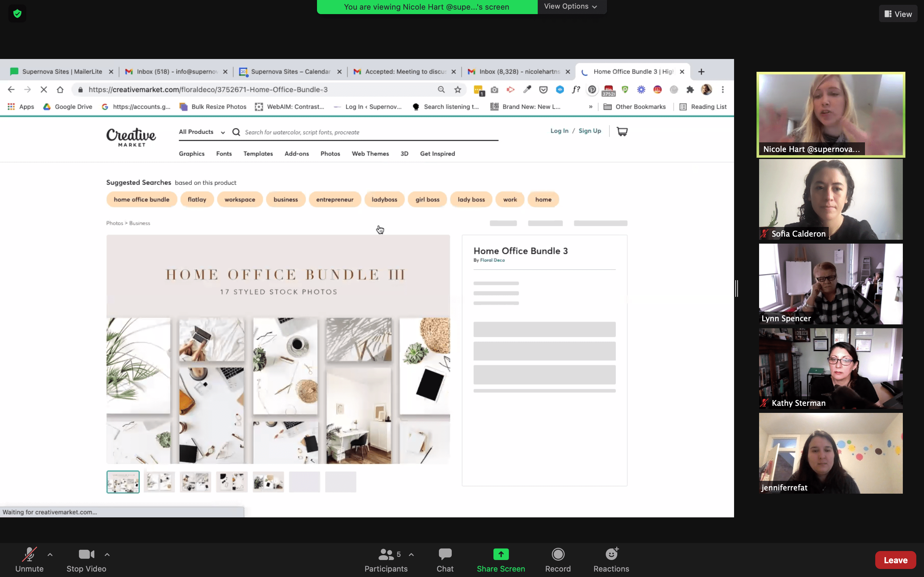Stop browser page loading

(x=44, y=90)
